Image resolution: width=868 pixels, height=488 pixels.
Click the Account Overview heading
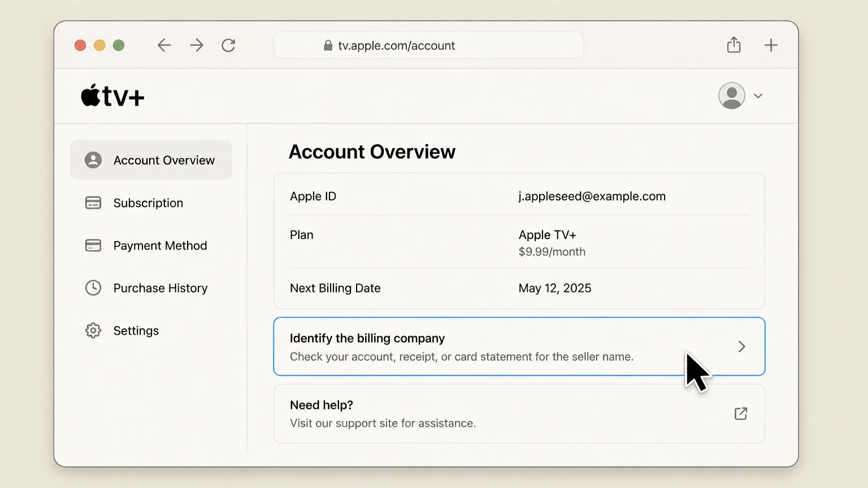point(372,152)
